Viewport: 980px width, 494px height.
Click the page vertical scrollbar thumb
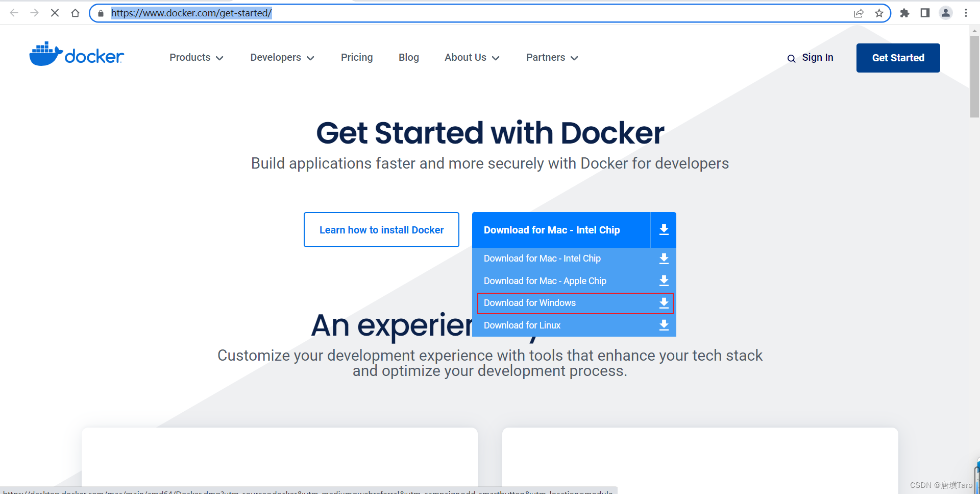tap(974, 77)
